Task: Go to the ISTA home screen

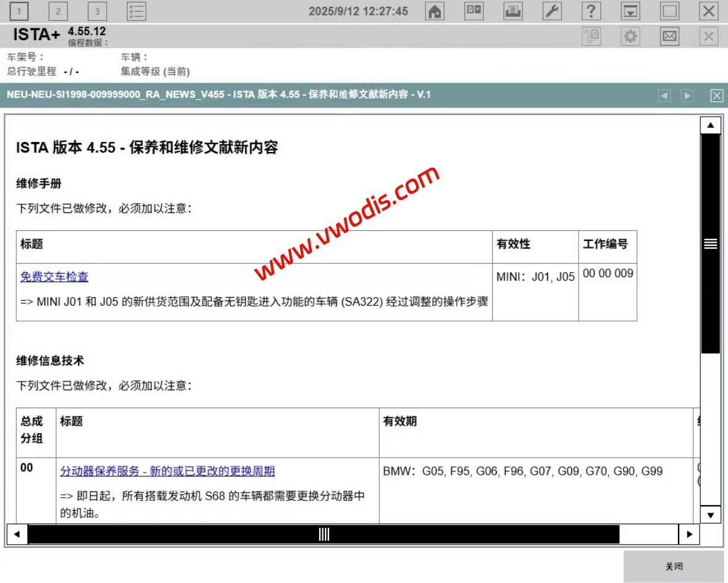Action: (435, 11)
